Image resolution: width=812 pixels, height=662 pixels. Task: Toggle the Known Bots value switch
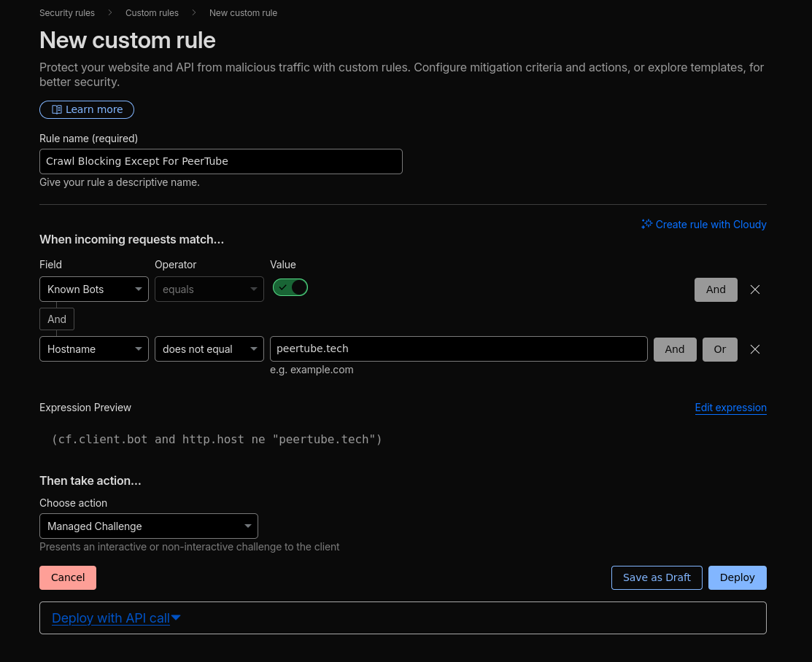point(290,287)
